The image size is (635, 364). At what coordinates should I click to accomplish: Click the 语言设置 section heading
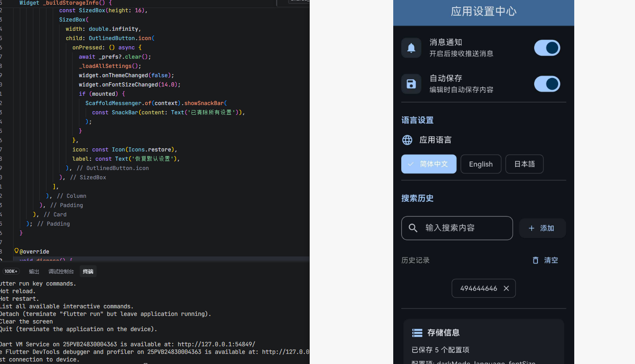[417, 120]
